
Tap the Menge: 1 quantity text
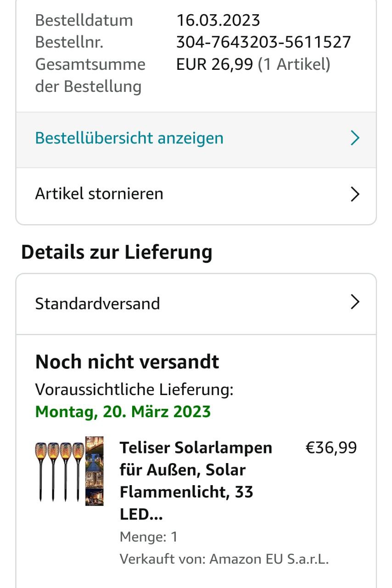click(149, 537)
